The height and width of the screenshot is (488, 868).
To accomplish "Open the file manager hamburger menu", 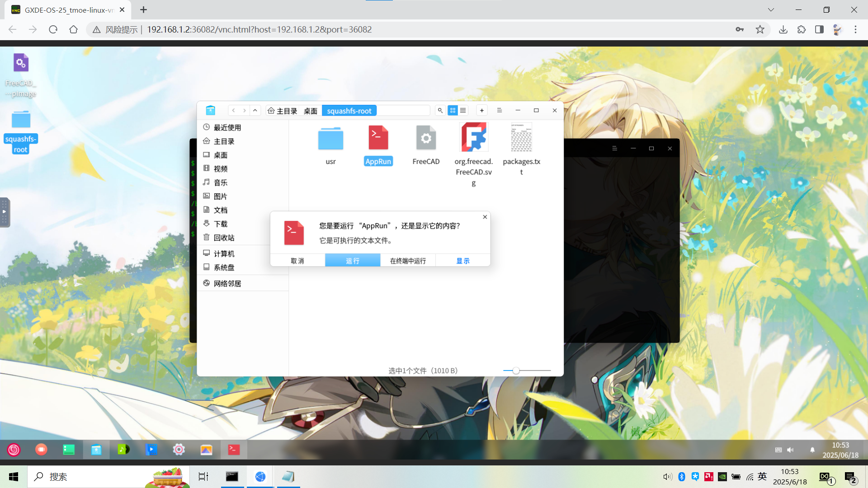I will point(500,110).
